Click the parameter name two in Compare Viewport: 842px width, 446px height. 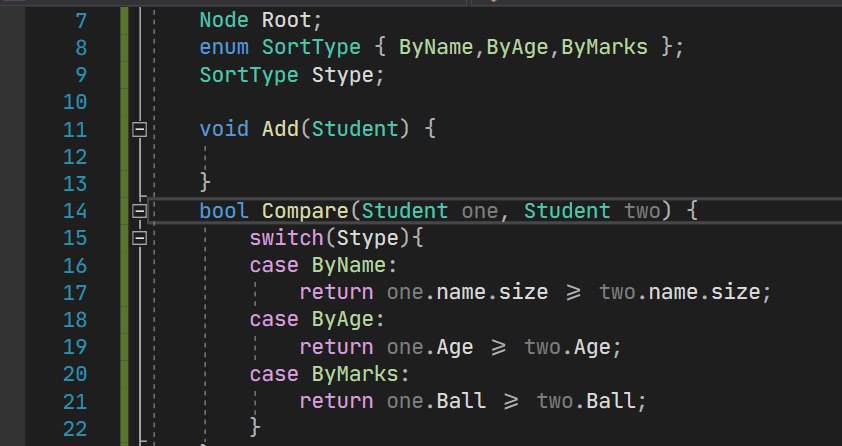point(642,211)
